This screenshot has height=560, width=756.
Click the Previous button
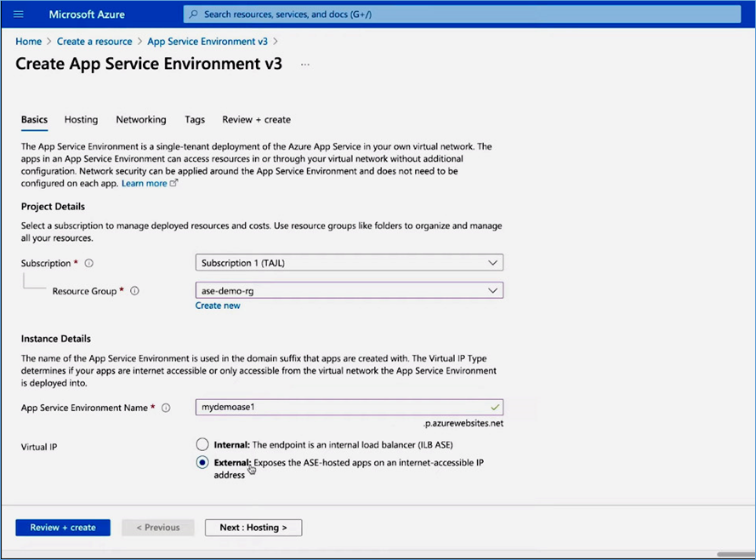coord(157,528)
